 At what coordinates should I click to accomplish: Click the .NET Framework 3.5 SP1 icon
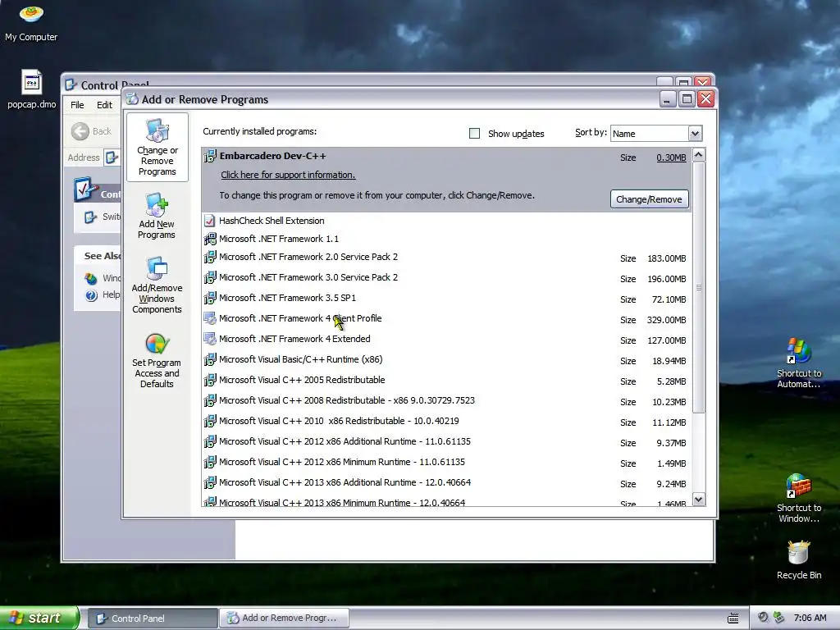click(x=210, y=298)
